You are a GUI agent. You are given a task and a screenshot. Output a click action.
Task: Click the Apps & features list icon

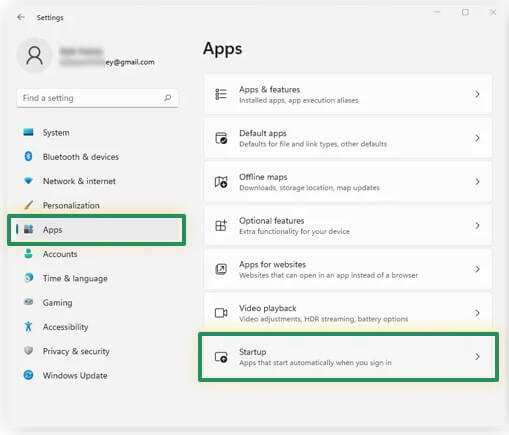221,94
